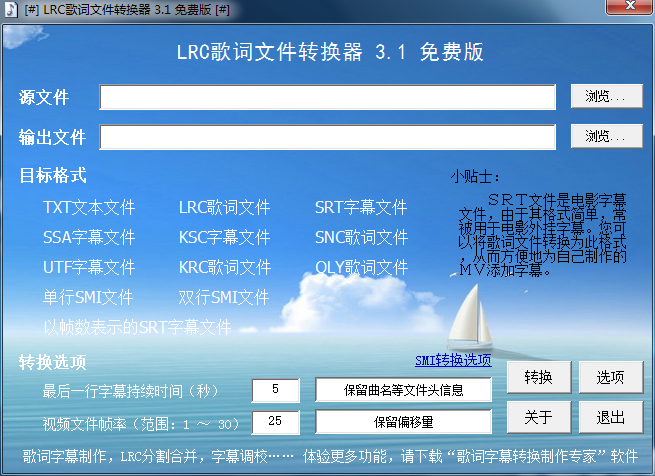
Task: Choose SNC歌词文件 as target format
Action: click(x=361, y=238)
